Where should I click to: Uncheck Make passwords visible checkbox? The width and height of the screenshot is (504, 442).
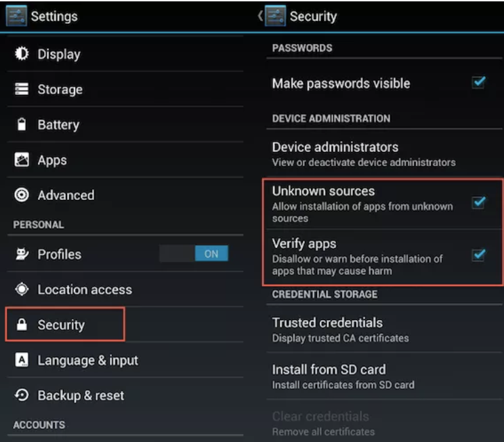click(479, 82)
